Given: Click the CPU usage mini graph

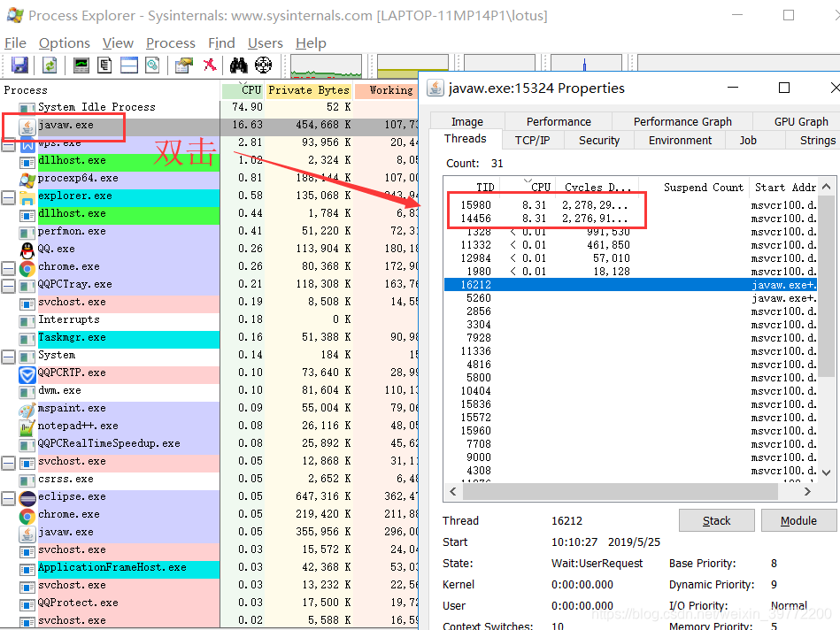Looking at the screenshot, I should click(327, 65).
